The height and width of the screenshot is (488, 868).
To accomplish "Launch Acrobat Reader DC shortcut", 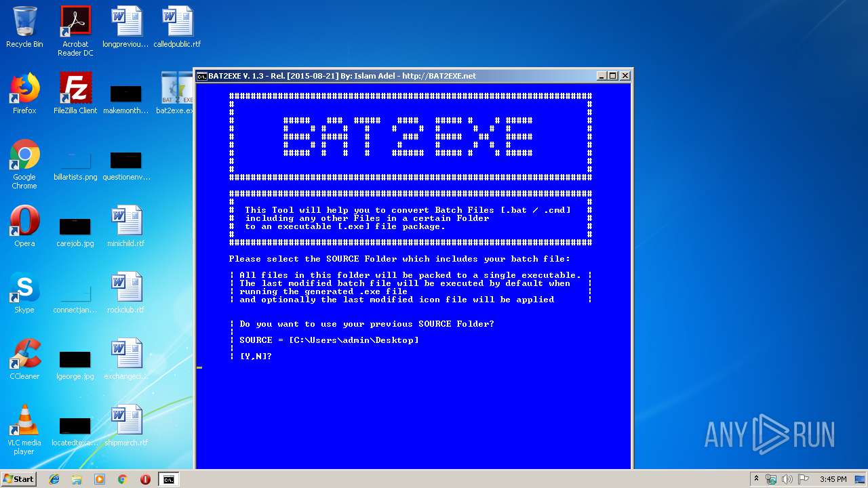I will click(x=75, y=30).
